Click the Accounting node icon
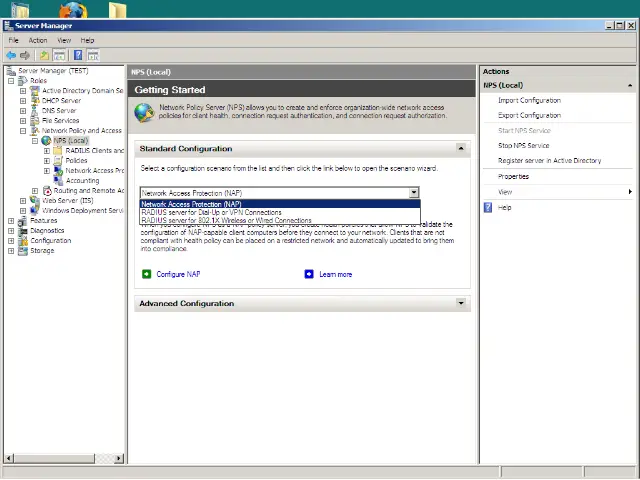Image resolution: width=640 pixels, height=480 pixels. click(x=58, y=180)
